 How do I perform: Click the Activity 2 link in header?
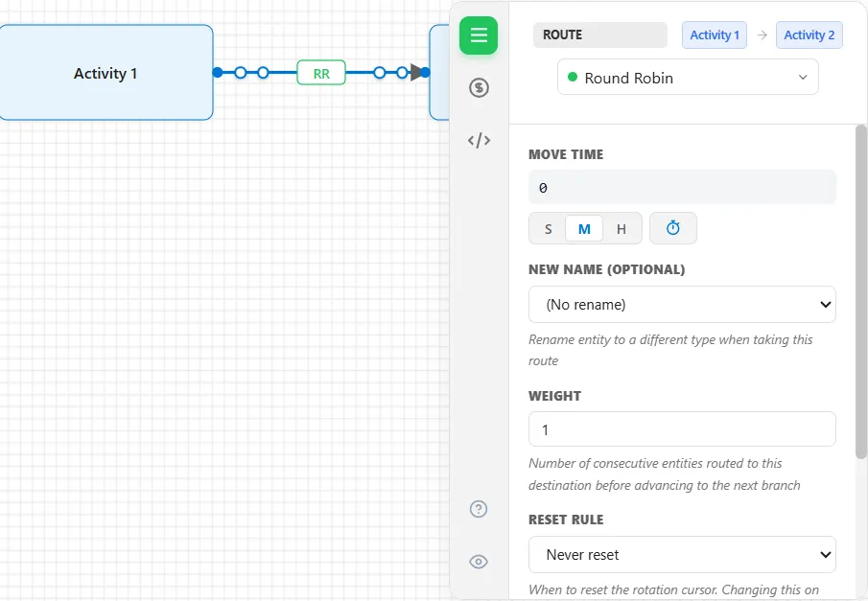tap(809, 35)
